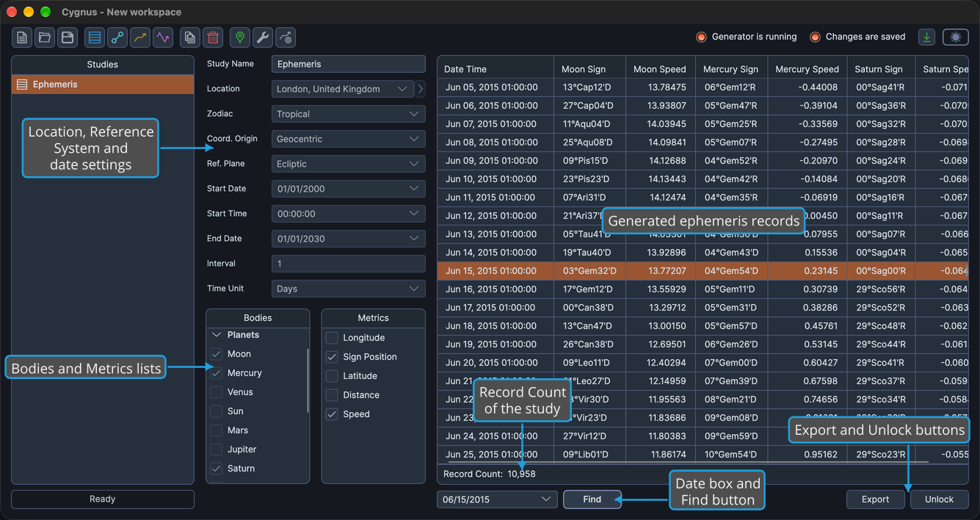Select the Jun 18, 2015 01:00:00 row

click(x=703, y=326)
